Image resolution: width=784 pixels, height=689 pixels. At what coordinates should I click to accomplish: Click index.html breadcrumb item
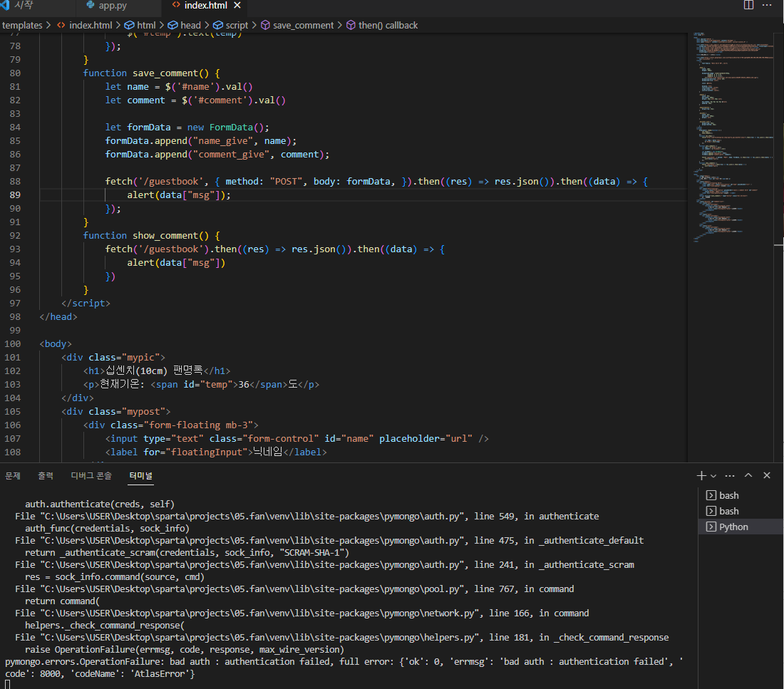coord(90,25)
